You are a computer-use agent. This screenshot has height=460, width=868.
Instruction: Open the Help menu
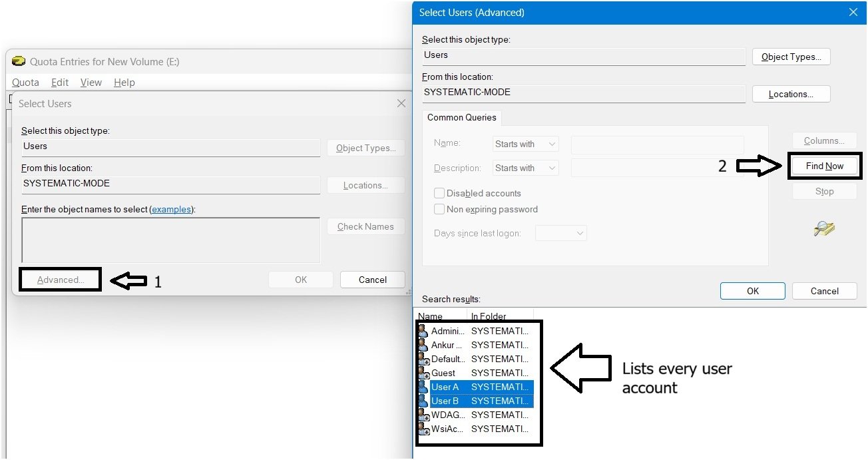pyautogui.click(x=124, y=83)
